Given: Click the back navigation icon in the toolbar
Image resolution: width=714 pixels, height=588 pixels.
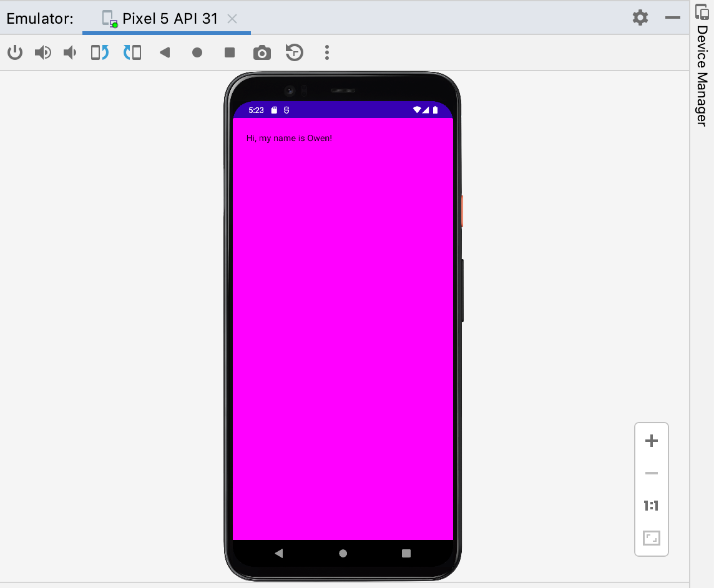Looking at the screenshot, I should click(x=165, y=52).
